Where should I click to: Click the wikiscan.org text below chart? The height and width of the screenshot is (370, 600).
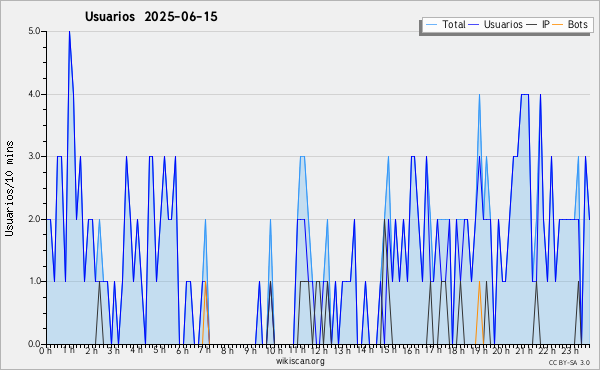point(300,361)
